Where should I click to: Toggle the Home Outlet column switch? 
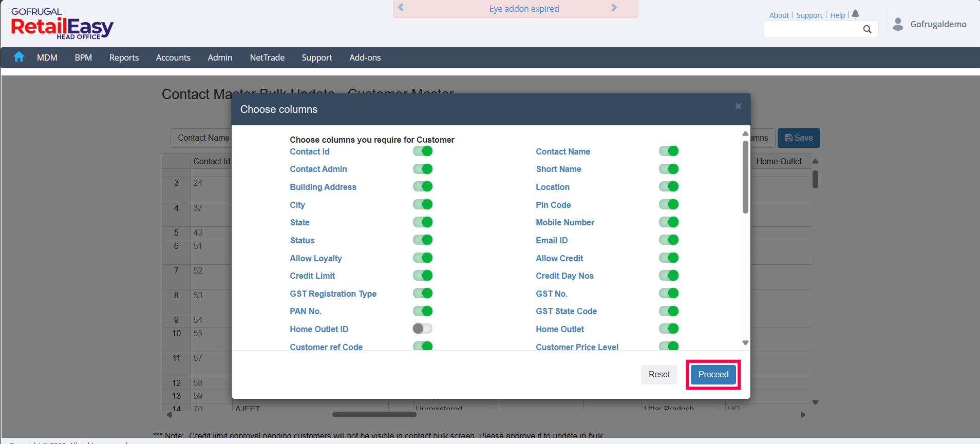(669, 329)
